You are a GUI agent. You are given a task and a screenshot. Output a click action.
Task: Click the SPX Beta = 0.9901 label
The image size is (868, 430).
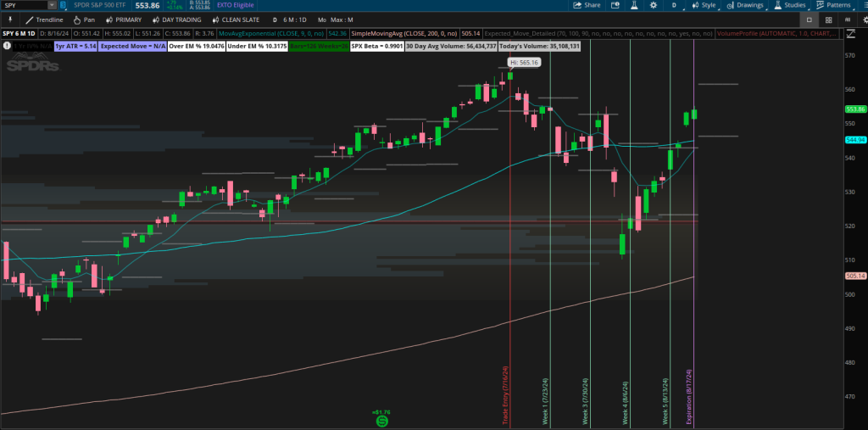point(376,47)
